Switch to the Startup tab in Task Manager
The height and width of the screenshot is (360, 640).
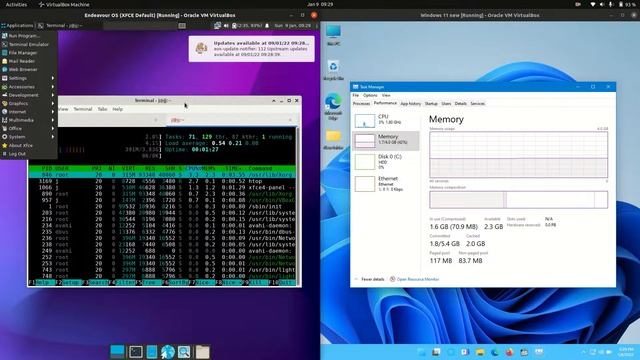point(431,104)
